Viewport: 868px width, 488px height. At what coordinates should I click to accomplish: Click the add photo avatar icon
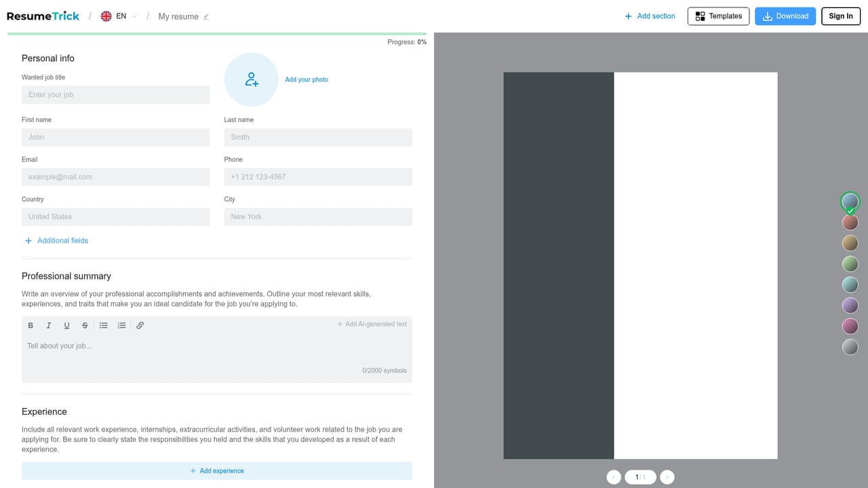pos(252,79)
